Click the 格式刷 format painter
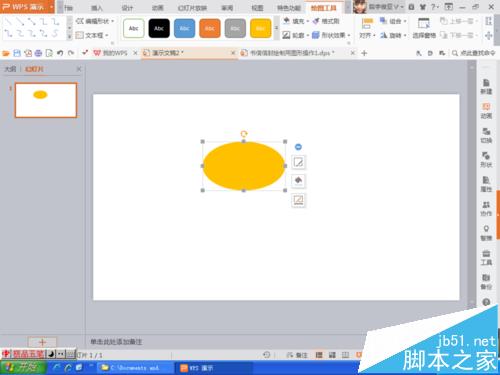Image resolution: width=500 pixels, height=375 pixels. point(326,21)
